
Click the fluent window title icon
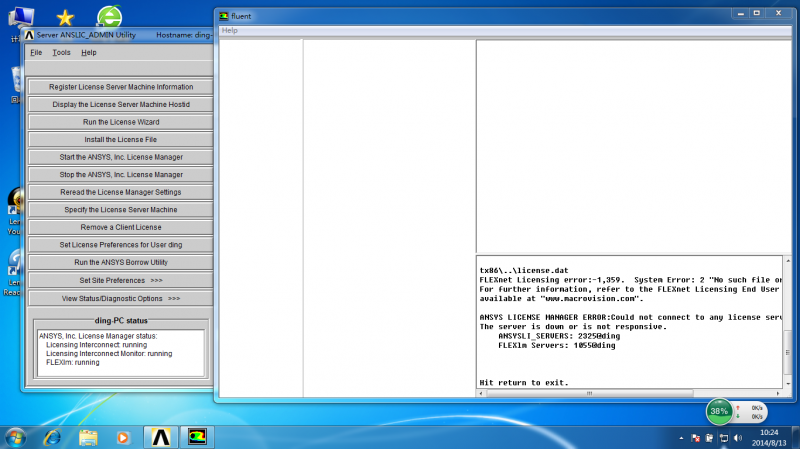click(223, 16)
